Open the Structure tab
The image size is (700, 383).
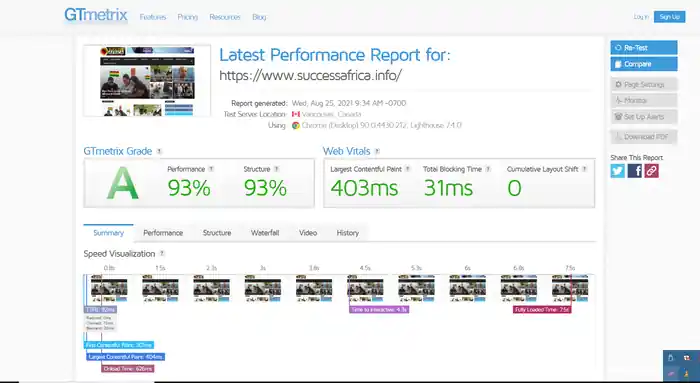[x=217, y=233]
